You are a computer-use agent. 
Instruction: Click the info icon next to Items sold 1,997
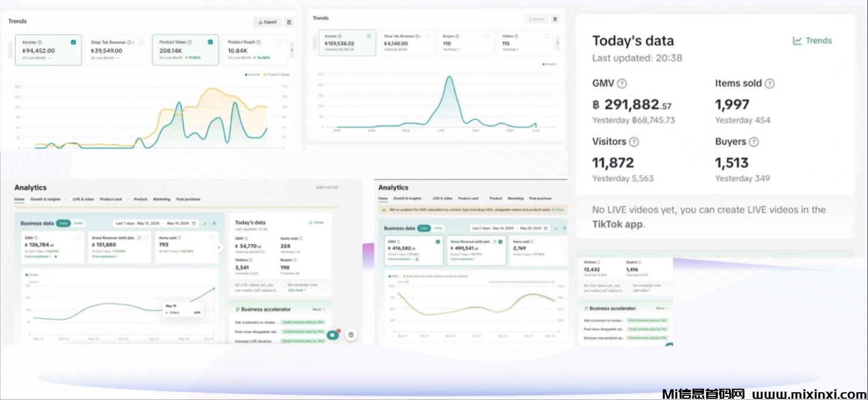click(x=769, y=84)
